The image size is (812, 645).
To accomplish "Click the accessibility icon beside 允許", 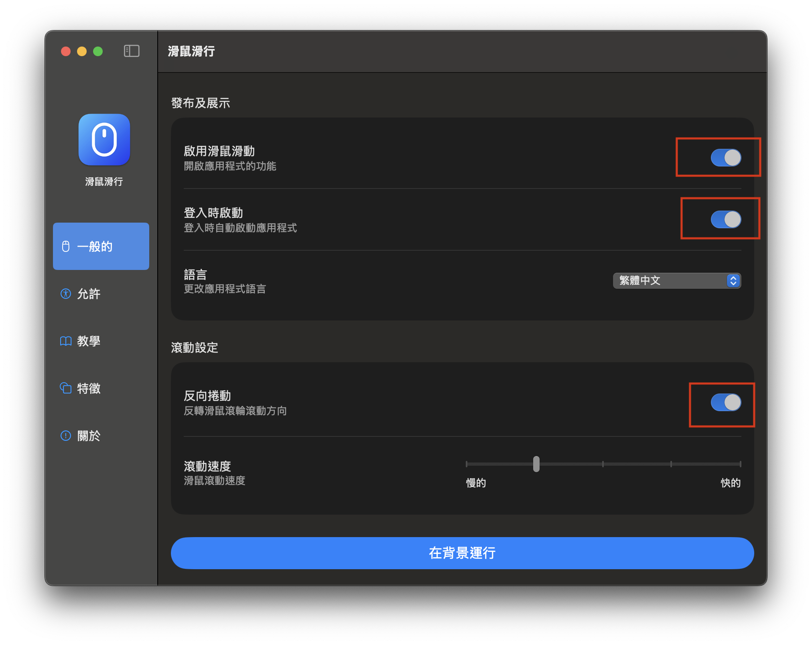I will (x=66, y=294).
